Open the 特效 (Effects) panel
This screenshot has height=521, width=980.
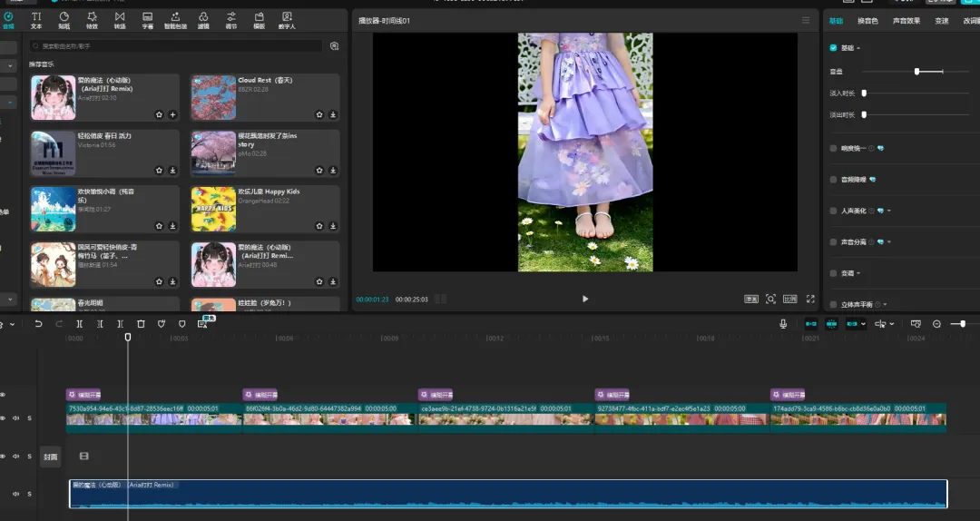pos(92,19)
